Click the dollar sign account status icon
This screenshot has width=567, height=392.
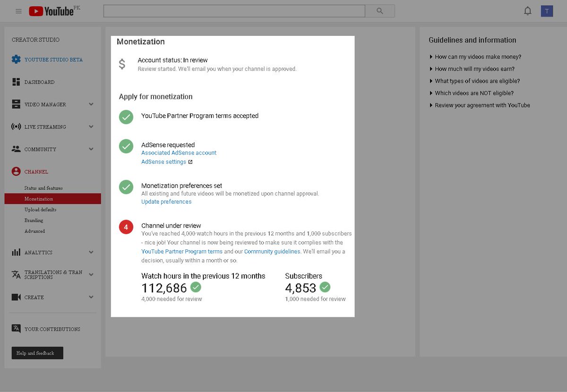pyautogui.click(x=122, y=64)
